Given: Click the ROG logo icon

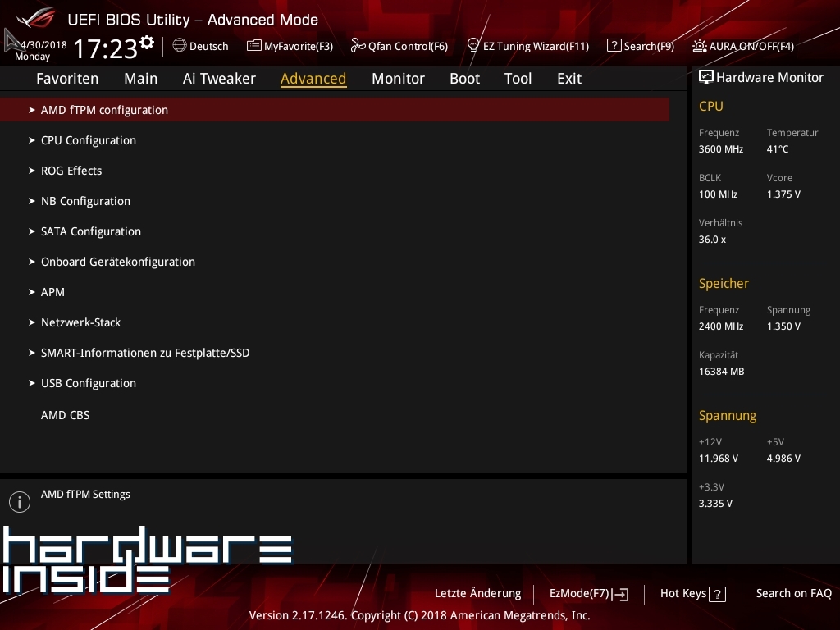Looking at the screenshot, I should [x=36, y=18].
